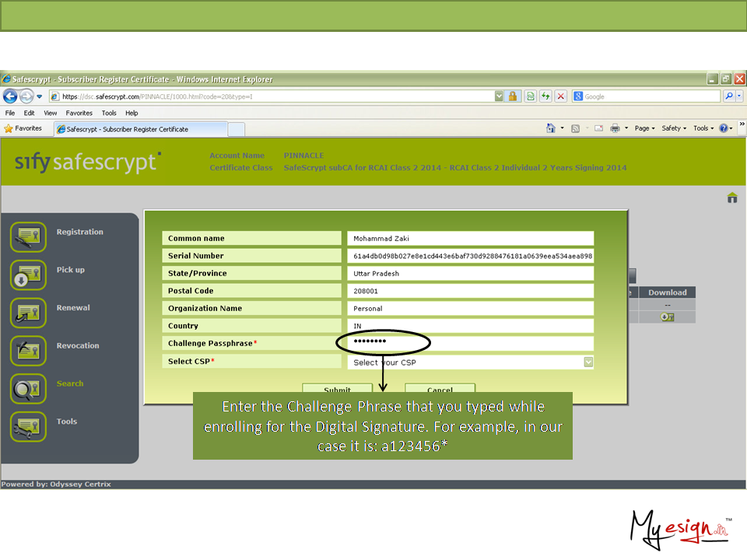Expand the Select CSP dropdown
Screen dimensions: 747x560
[x=588, y=362]
